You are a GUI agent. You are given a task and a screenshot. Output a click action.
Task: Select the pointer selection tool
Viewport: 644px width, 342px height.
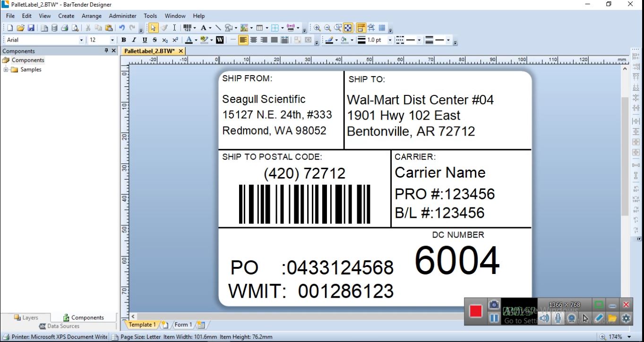[x=153, y=28]
